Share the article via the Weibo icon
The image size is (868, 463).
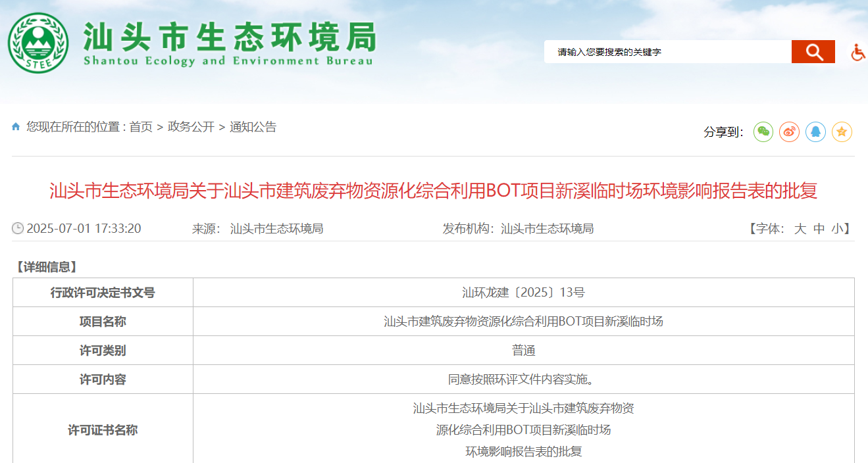pos(789,132)
